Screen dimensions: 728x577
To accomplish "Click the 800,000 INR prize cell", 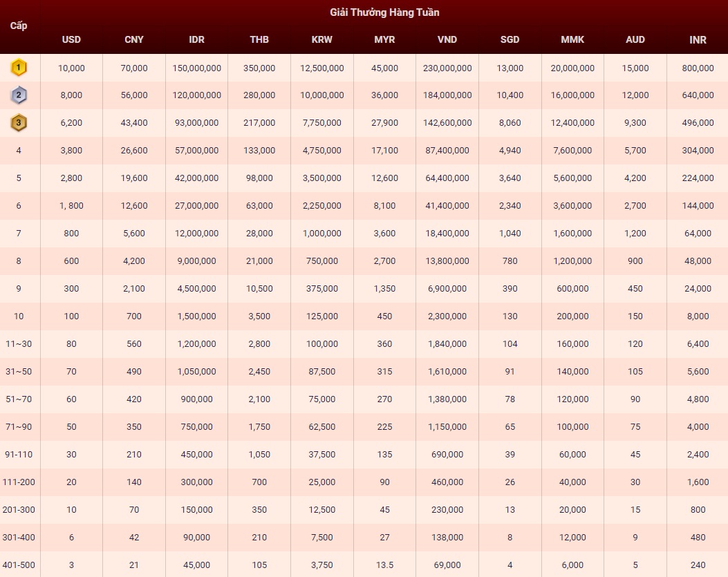I will tap(698, 68).
